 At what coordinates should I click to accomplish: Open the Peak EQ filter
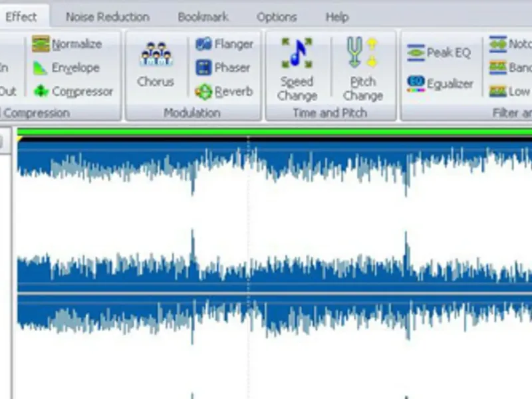(x=439, y=53)
